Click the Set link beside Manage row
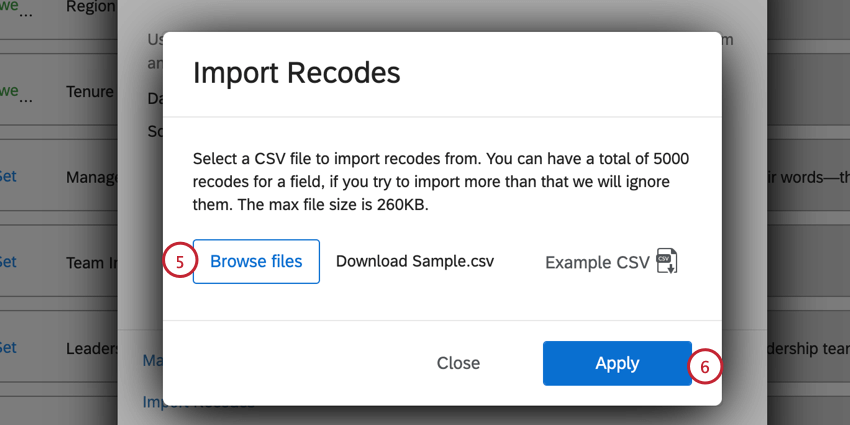Viewport: 850px width, 425px height. 7,176
